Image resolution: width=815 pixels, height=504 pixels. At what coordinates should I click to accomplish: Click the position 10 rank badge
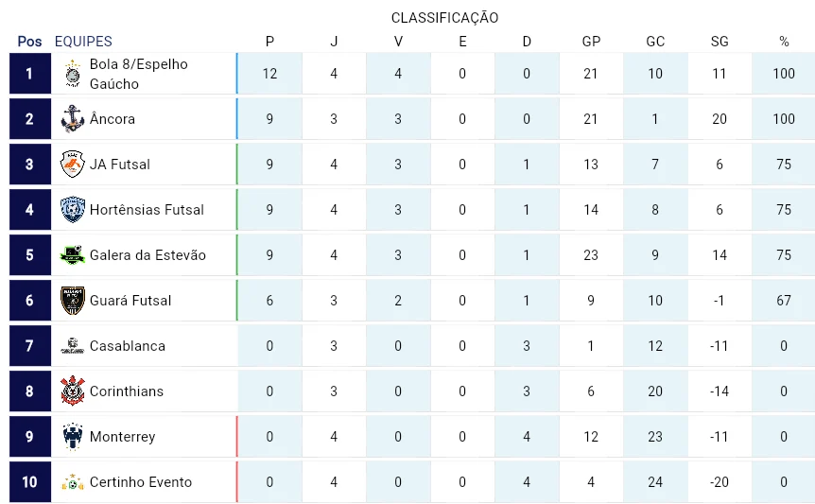point(30,482)
